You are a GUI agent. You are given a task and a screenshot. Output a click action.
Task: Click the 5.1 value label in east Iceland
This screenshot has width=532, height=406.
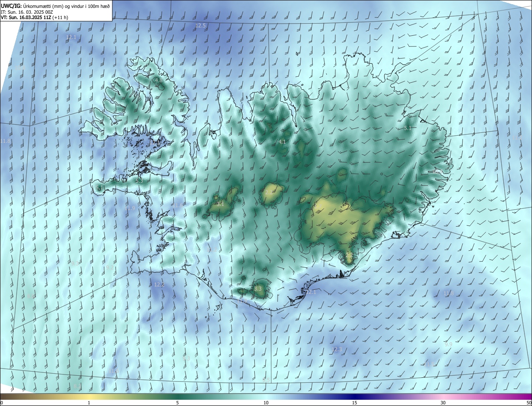408,128
